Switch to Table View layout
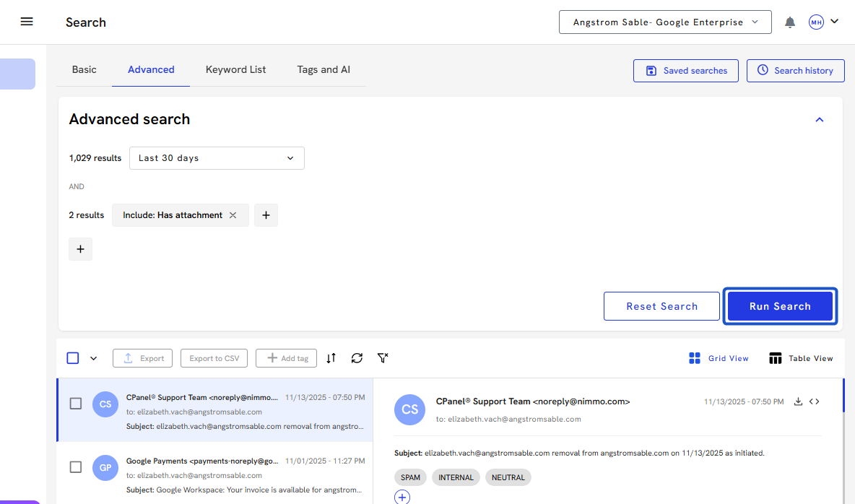Viewport: 855px width, 504px height. [801, 358]
